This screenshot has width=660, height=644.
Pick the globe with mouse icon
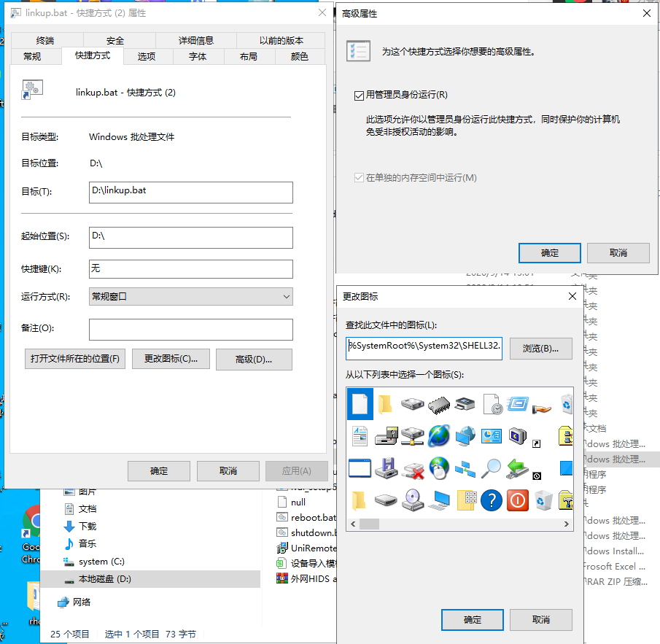pyautogui.click(x=438, y=468)
